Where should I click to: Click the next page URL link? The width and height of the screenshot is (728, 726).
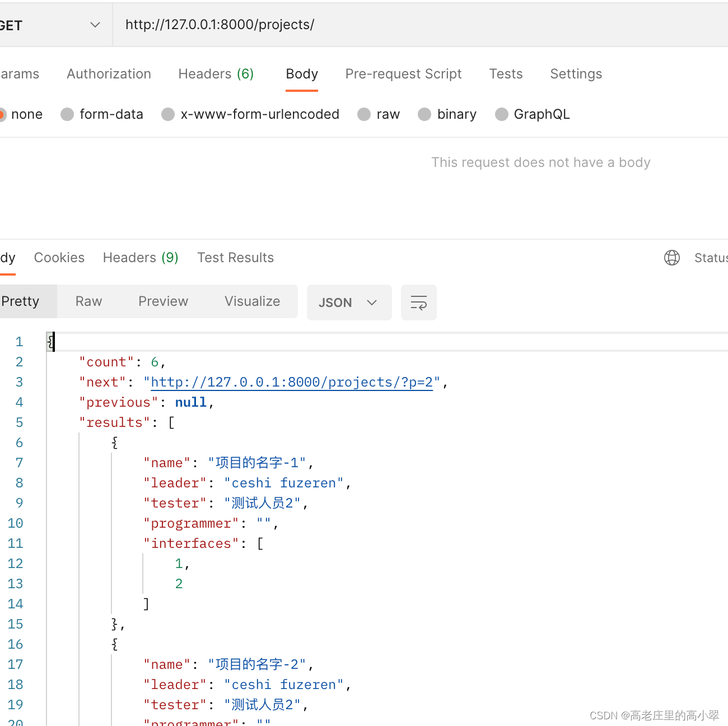pyautogui.click(x=291, y=382)
